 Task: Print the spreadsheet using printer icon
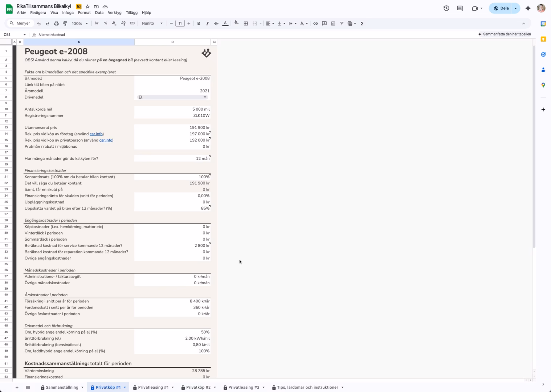(56, 24)
